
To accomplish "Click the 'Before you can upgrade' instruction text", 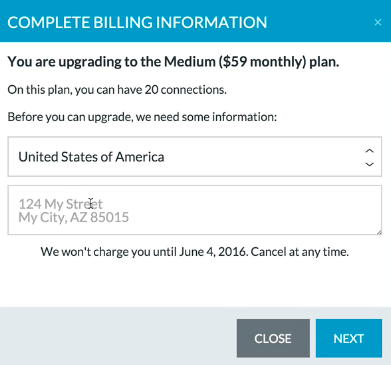I will (x=142, y=117).
